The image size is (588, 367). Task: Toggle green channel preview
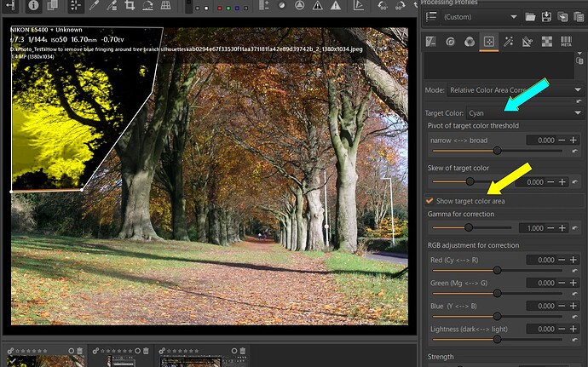[228, 8]
